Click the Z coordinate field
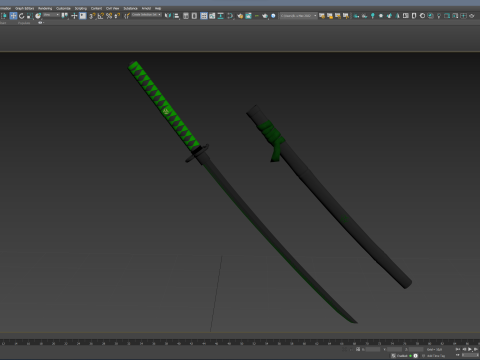The width and height of the screenshot is (480, 360). 416,349
